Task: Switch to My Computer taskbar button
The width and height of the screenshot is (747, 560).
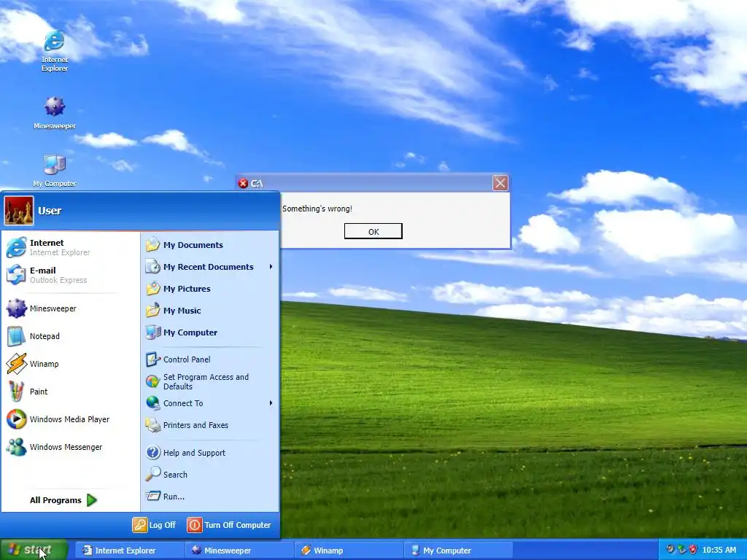Action: pos(458,551)
